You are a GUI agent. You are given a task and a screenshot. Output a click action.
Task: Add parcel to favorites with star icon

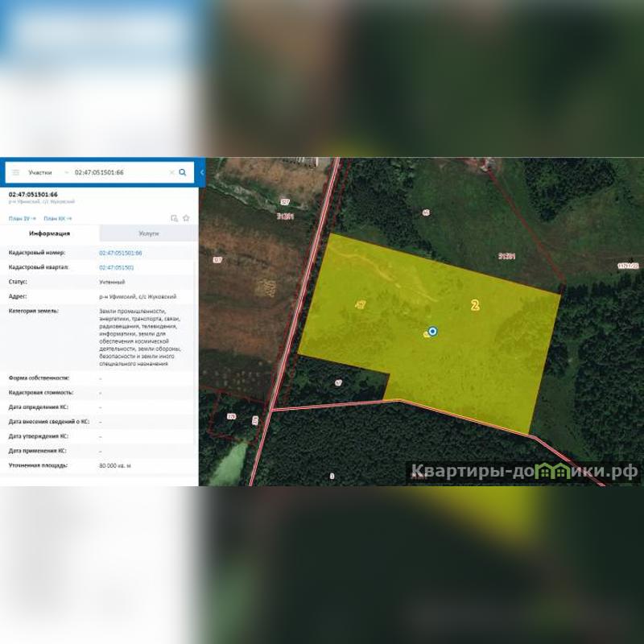[186, 218]
